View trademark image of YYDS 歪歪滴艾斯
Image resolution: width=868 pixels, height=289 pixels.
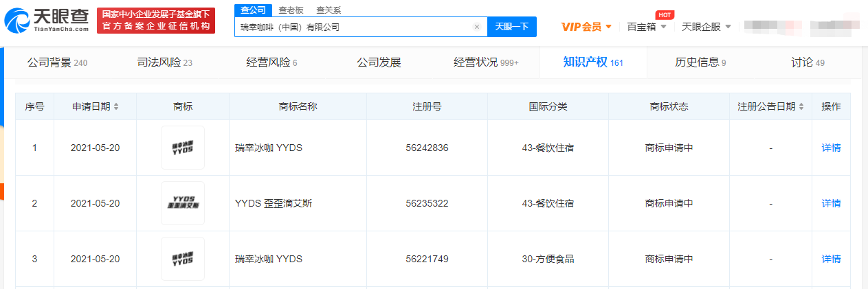point(183,203)
